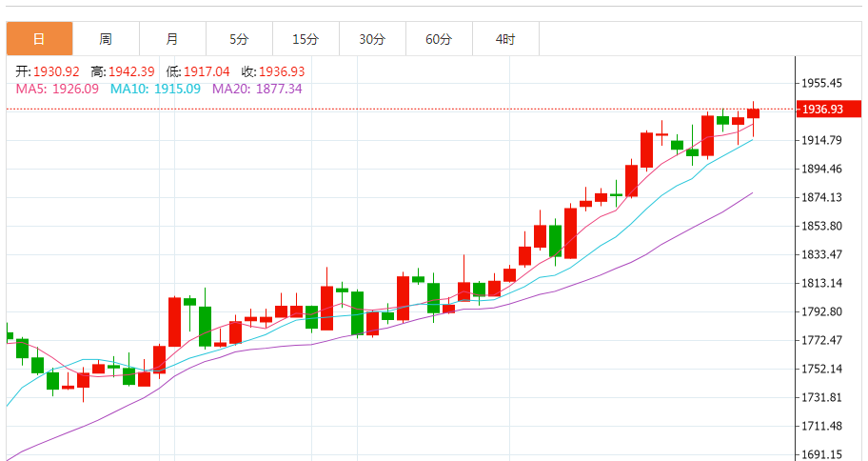This screenshot has width=868, height=461.
Task: Click the 低:1917.04 low price readout
Action: [198, 71]
